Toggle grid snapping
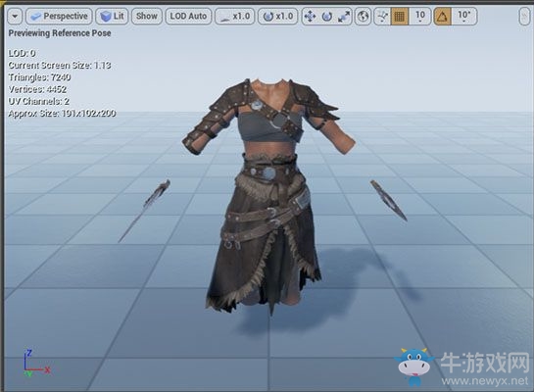 coord(399,17)
